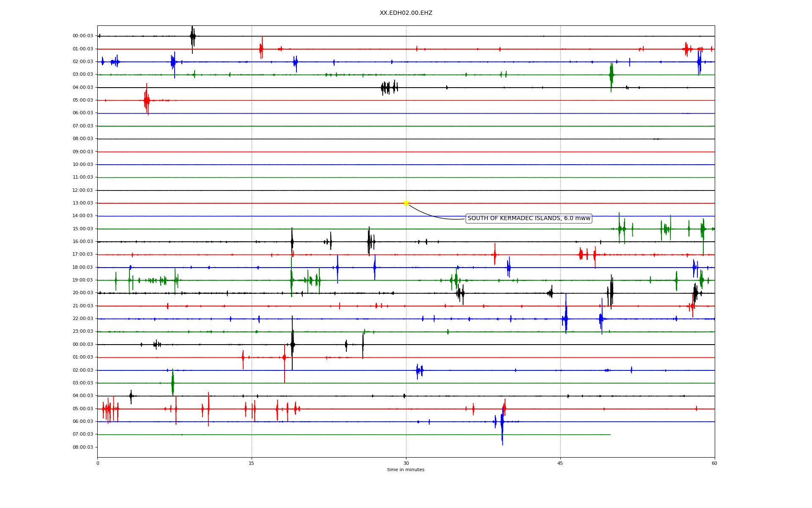812x508 pixels.
Task: Click the South of Kermadec Islands annotation label
Action: click(528, 218)
